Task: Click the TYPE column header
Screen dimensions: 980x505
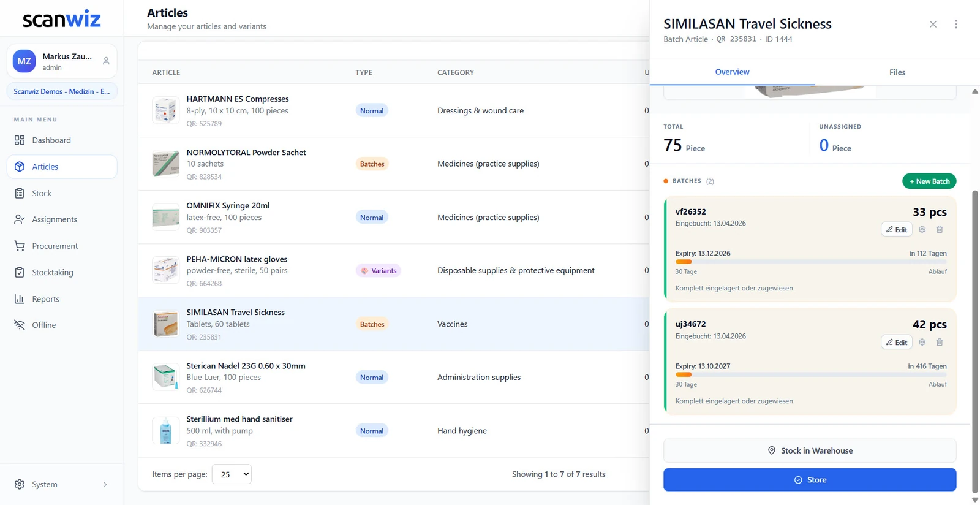Action: tap(364, 72)
